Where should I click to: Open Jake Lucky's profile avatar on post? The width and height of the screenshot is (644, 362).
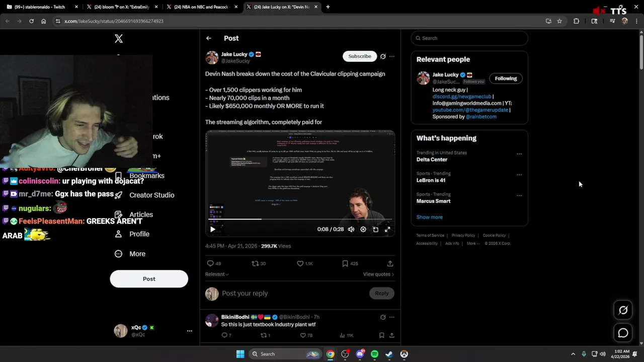[x=212, y=57]
